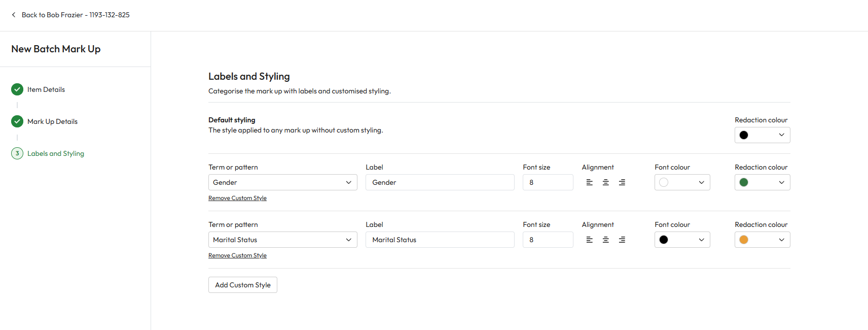Expand the default Redaction colour dropdown
Screen dimensions: 868x330
pos(762,135)
